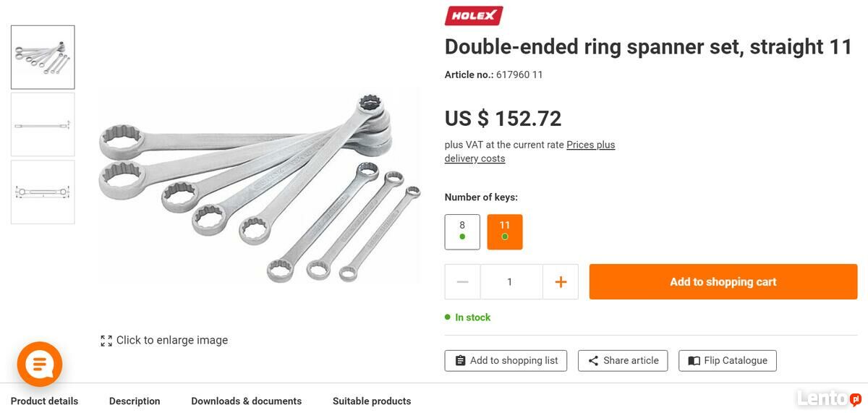Open the Product details tab
868x413 pixels.
coord(44,401)
